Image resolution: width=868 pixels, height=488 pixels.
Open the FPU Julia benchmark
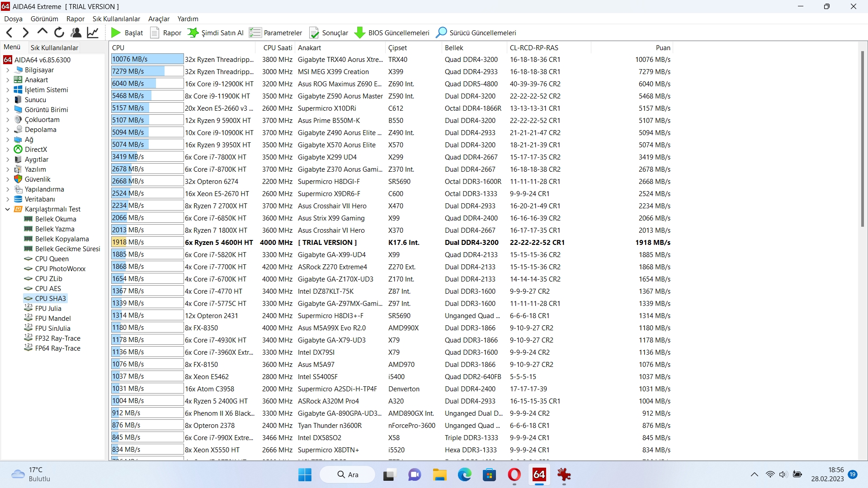(x=42, y=309)
